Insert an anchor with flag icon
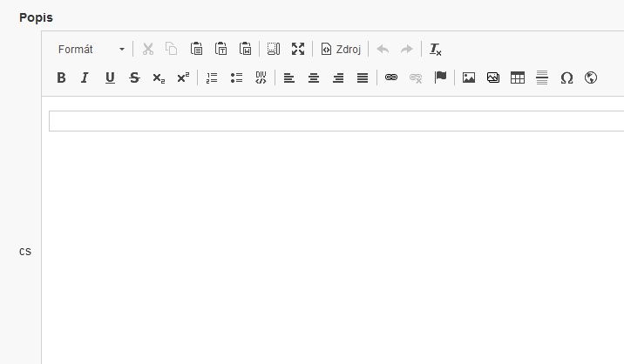 click(440, 78)
